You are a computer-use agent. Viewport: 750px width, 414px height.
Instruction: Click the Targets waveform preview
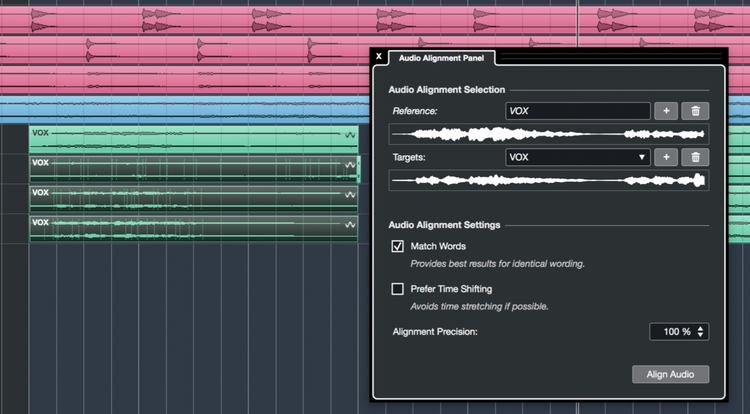pyautogui.click(x=549, y=180)
